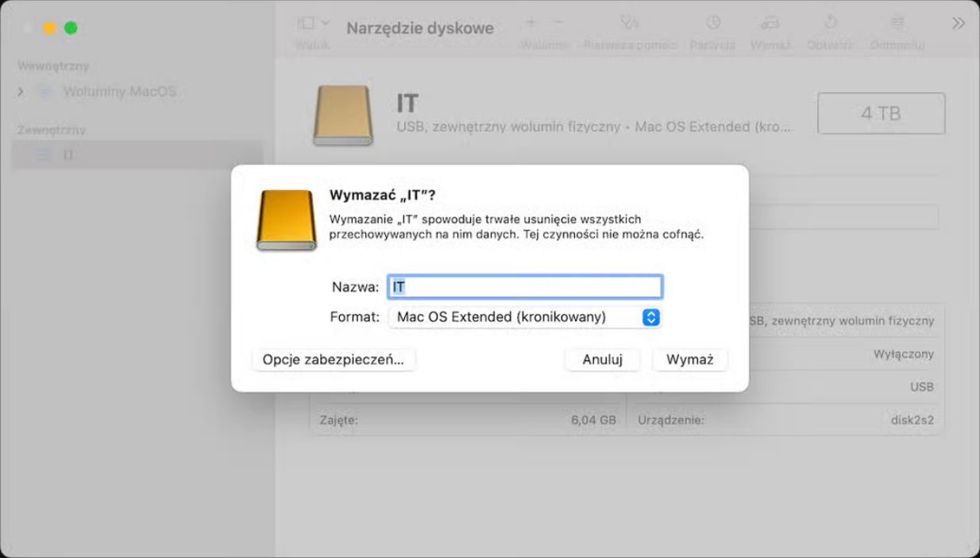Click the Pierwsza pomoc toolbar icon
This screenshot has width=980, height=558.
(x=629, y=23)
